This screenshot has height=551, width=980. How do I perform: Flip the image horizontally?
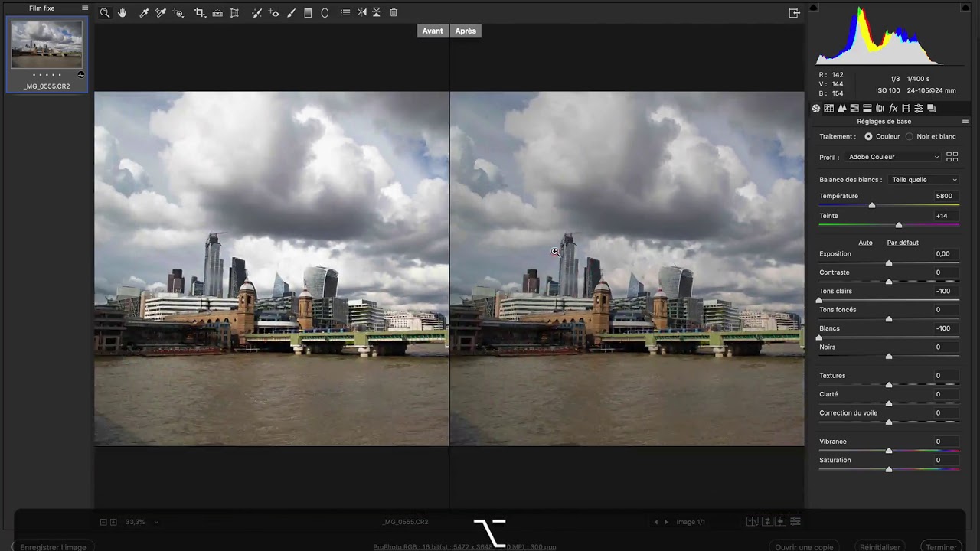click(x=362, y=13)
